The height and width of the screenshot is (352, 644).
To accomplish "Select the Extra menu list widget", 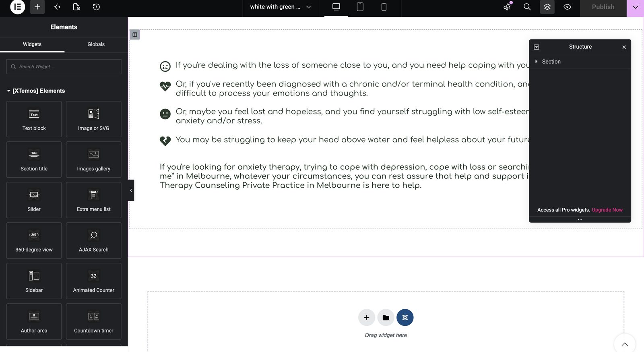I will pos(93,200).
